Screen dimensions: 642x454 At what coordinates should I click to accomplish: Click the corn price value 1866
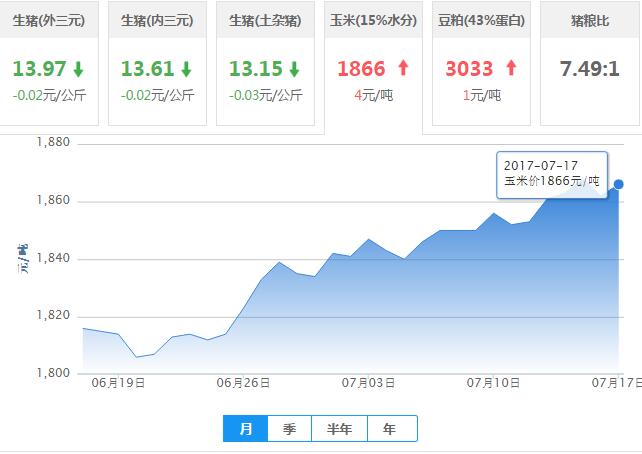pyautogui.click(x=361, y=68)
